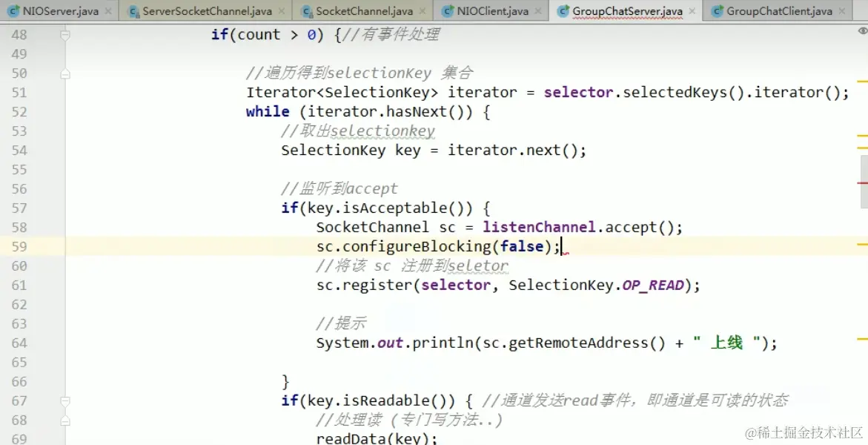Click 'count' in the if statement on line 48
This screenshot has height=445, width=868.
259,35
